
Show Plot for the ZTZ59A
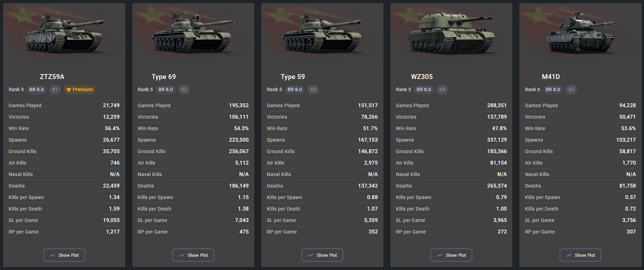[64, 255]
